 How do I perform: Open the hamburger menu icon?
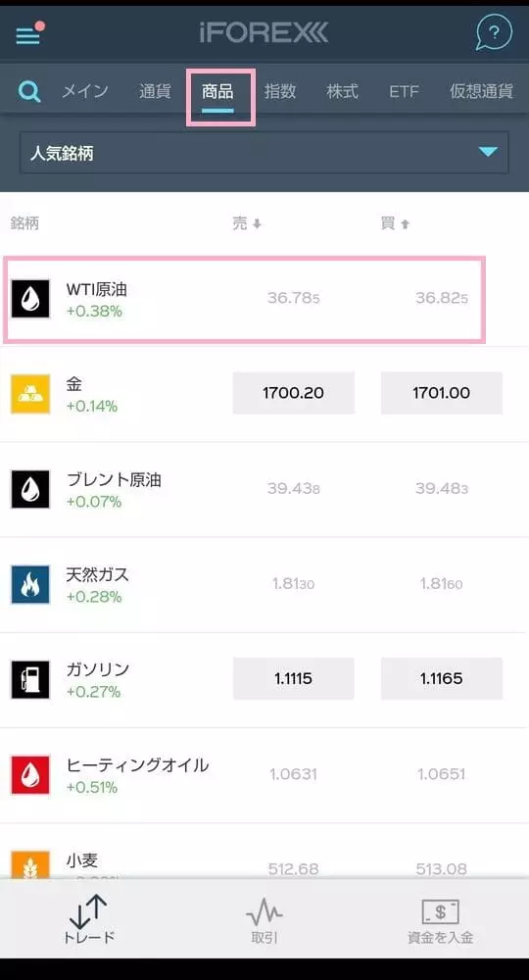point(28,35)
